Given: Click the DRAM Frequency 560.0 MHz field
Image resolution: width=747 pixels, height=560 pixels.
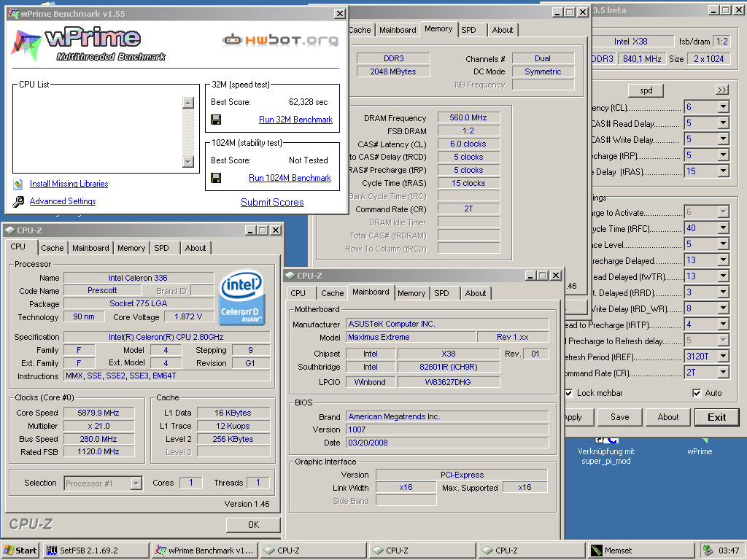Looking at the screenshot, I should [x=468, y=117].
